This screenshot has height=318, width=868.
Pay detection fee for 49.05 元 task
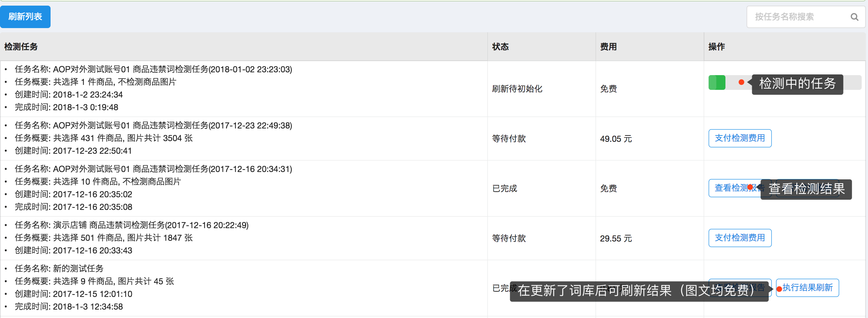pos(740,138)
